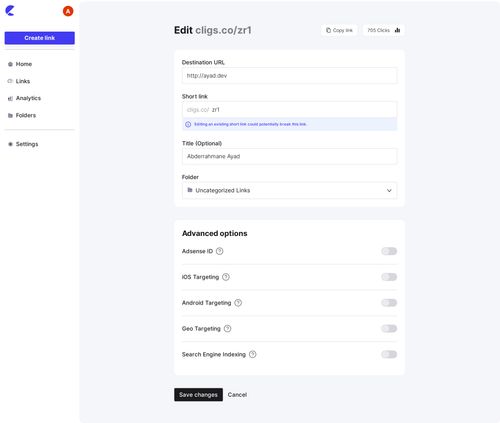
Task: Save changes to the link
Action: point(198,395)
